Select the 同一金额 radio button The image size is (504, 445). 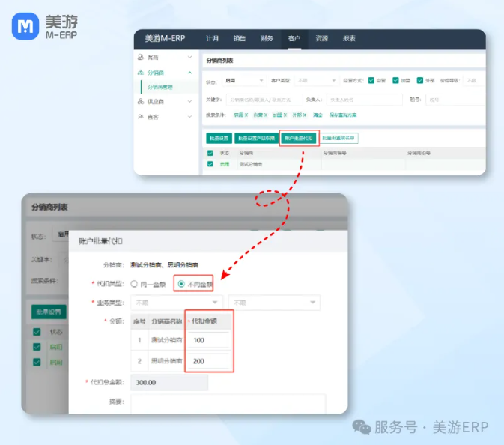click(x=134, y=284)
